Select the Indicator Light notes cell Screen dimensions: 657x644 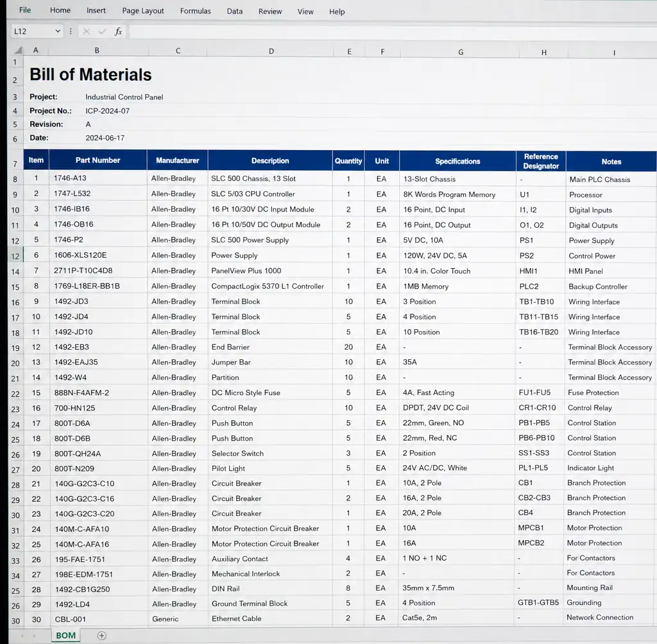[x=611, y=468]
